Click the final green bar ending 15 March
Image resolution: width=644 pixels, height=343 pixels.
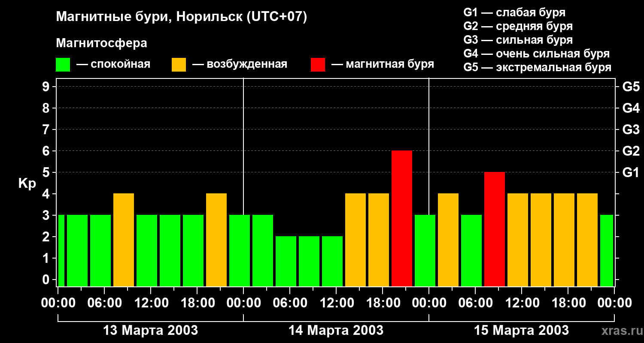click(x=607, y=251)
